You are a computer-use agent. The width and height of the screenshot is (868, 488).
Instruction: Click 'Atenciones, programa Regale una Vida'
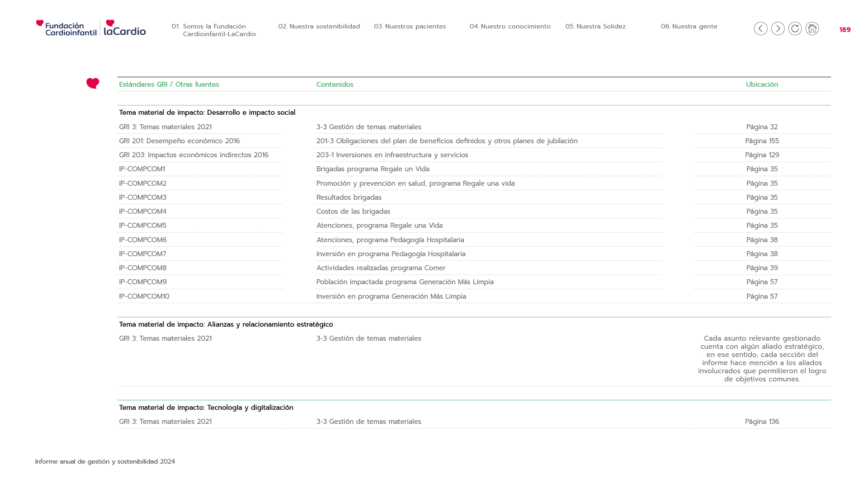pos(379,225)
